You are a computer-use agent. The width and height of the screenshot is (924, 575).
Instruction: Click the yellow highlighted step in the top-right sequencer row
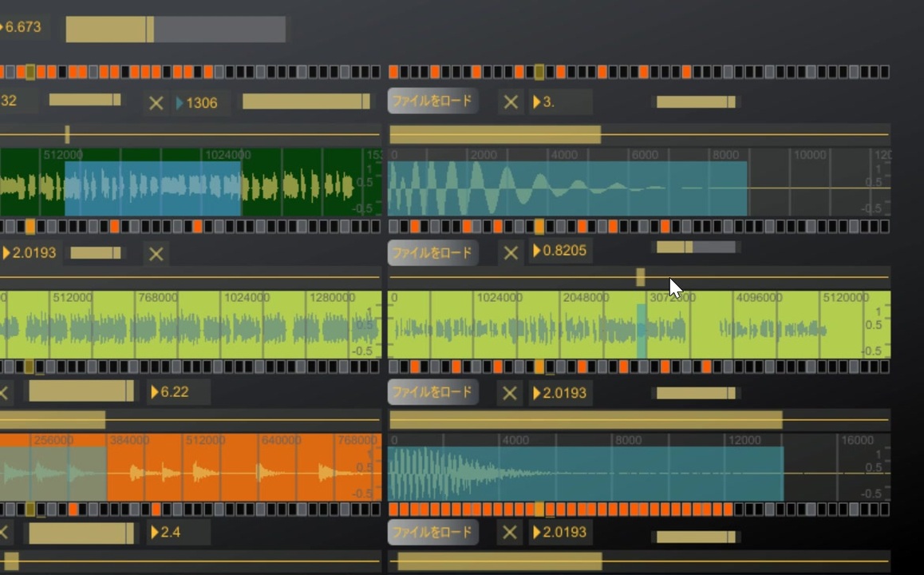[539, 72]
